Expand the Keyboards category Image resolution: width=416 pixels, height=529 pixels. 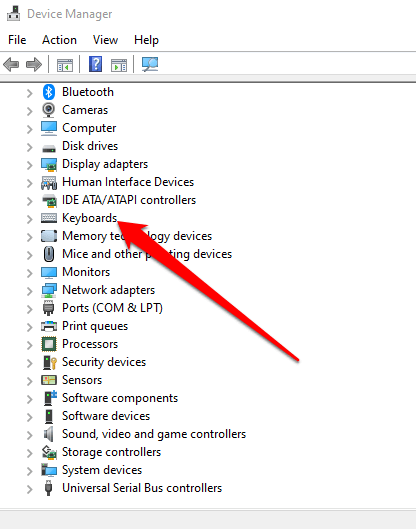coord(30,219)
